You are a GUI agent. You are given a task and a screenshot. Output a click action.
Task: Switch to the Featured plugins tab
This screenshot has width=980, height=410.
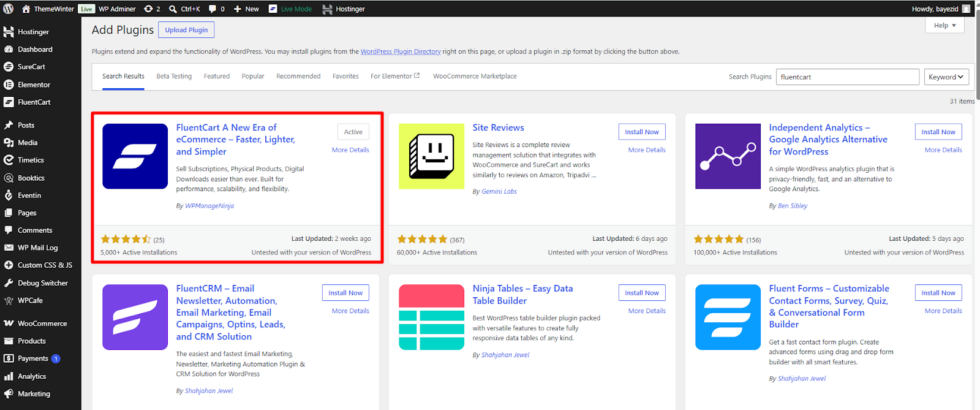[217, 76]
